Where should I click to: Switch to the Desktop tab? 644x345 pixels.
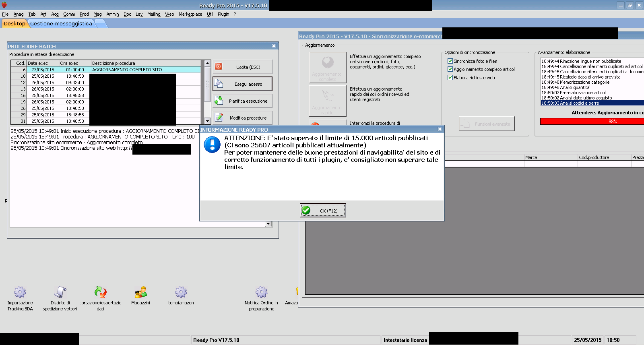pos(14,23)
